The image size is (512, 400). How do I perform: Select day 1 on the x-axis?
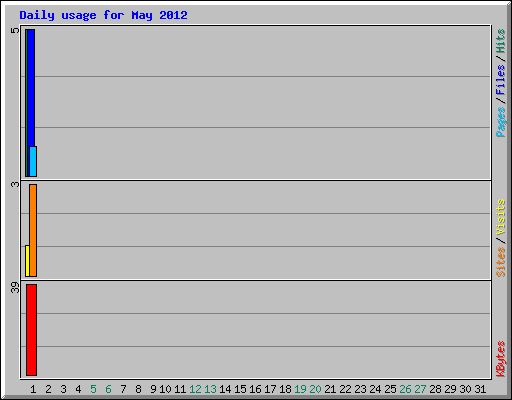click(33, 389)
